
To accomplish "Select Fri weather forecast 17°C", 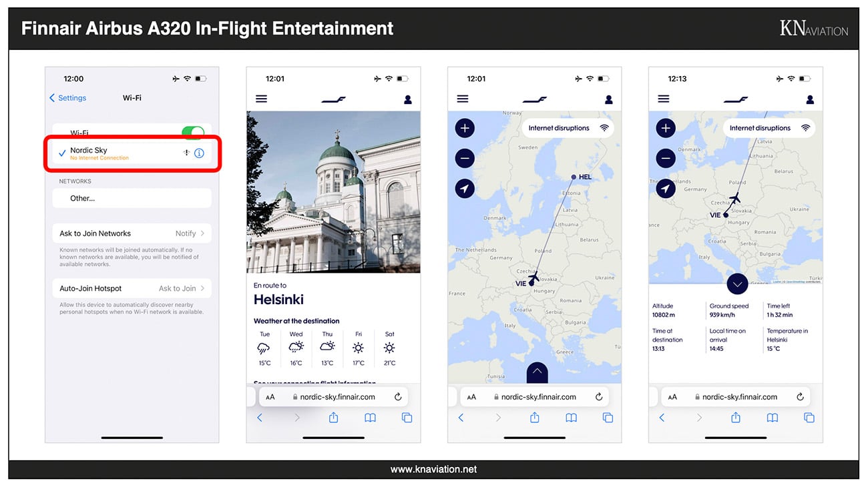I will point(359,349).
